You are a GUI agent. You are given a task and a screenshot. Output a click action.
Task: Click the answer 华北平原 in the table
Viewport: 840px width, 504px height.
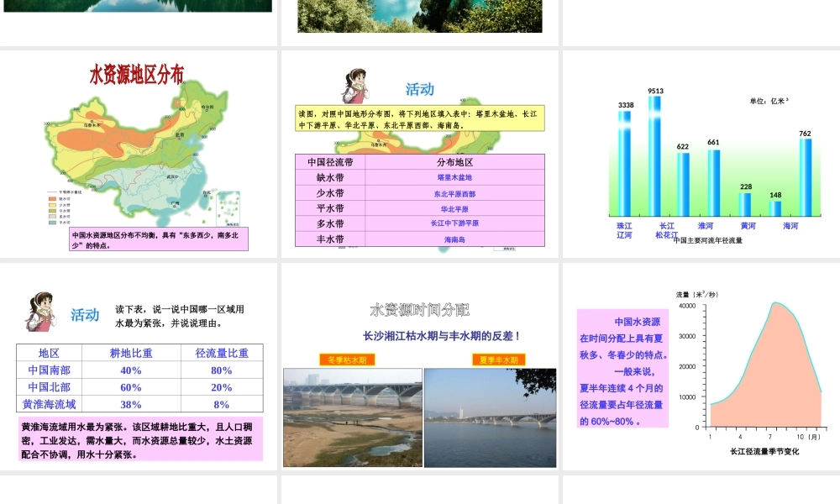[x=454, y=209]
